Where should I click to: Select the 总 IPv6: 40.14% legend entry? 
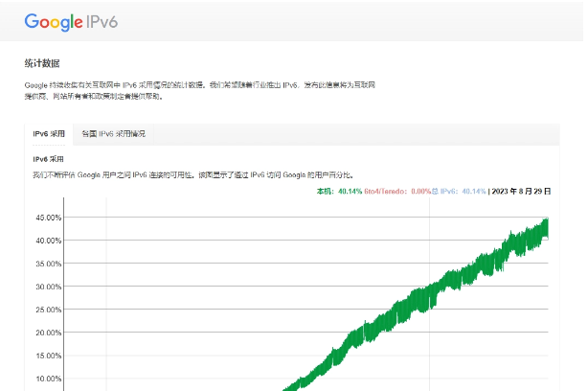(x=459, y=192)
